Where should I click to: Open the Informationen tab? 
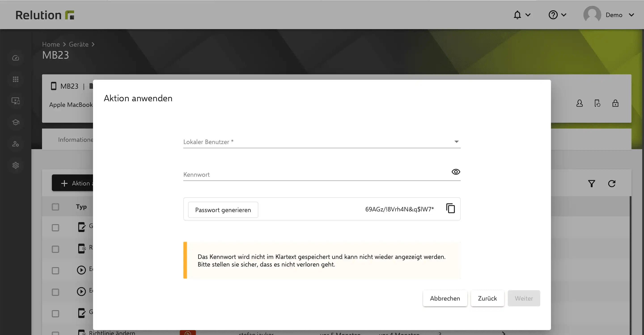point(76,140)
